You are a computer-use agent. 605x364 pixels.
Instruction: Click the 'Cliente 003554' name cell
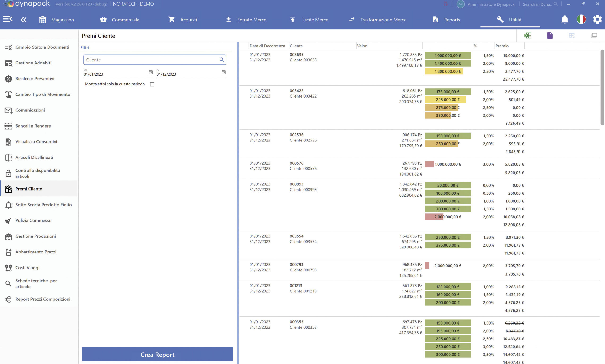[303, 242]
